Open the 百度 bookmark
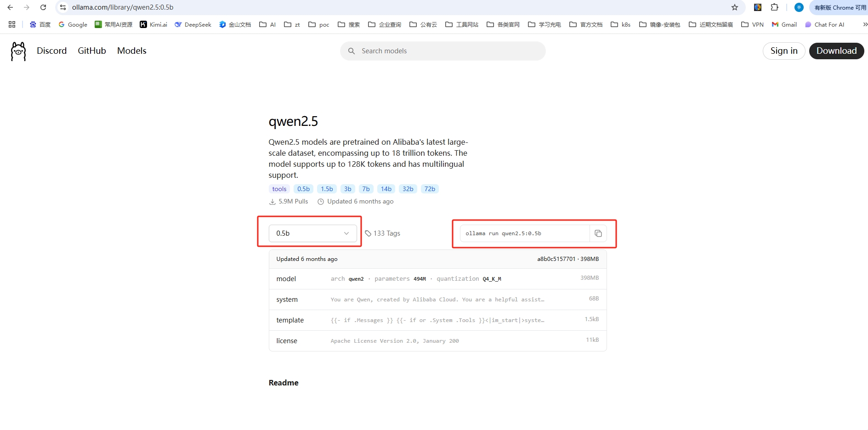Screen dimensions: 868x430 coord(40,24)
